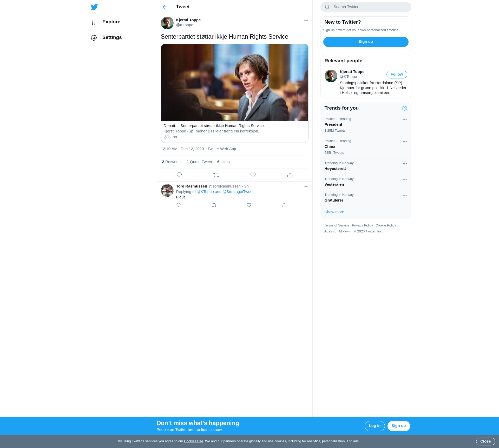Image resolution: width=499 pixels, height=448 pixels.
Task: Reply to Kjersti Toppe's main tweet
Action: [x=179, y=175]
